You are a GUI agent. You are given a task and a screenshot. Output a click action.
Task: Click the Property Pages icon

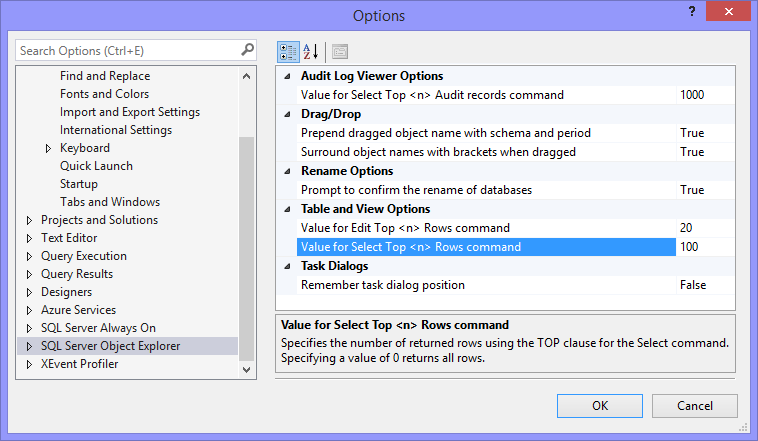(340, 51)
